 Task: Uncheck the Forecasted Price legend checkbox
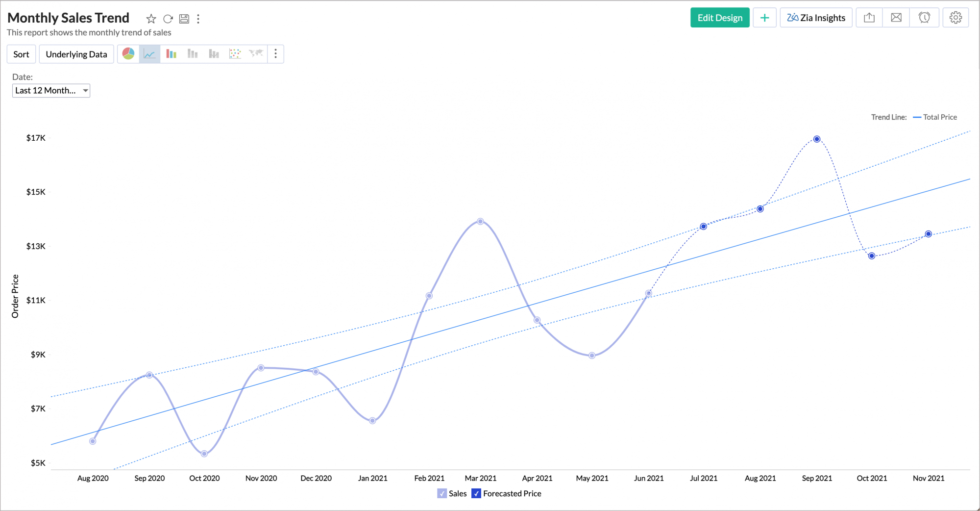tap(476, 493)
